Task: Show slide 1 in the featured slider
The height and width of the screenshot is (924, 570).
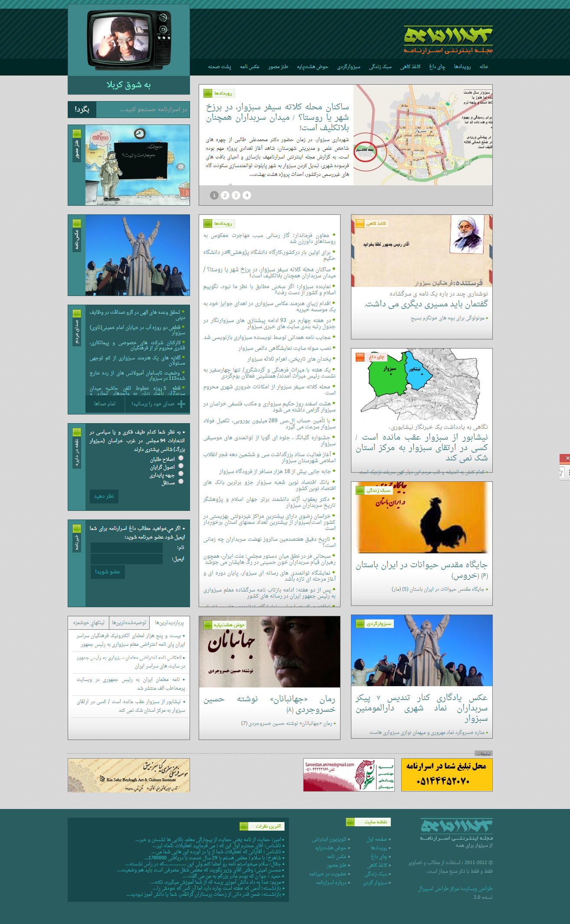Action: 214,195
